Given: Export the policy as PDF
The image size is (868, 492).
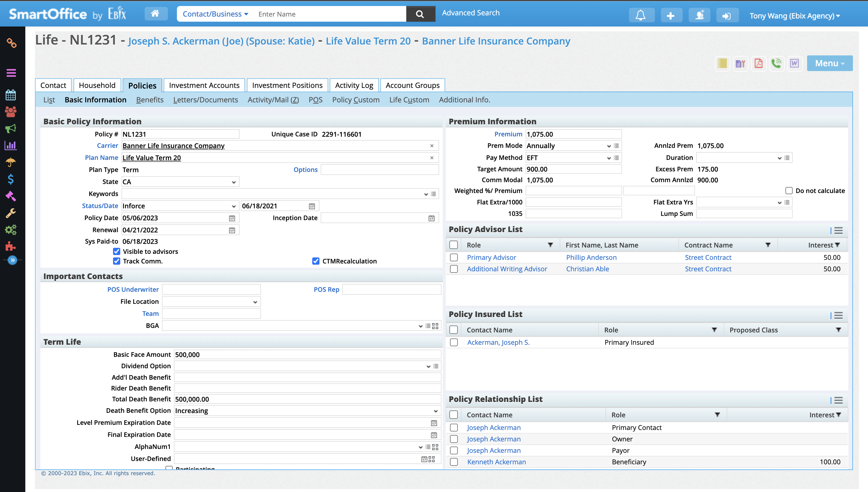Looking at the screenshot, I should 758,63.
